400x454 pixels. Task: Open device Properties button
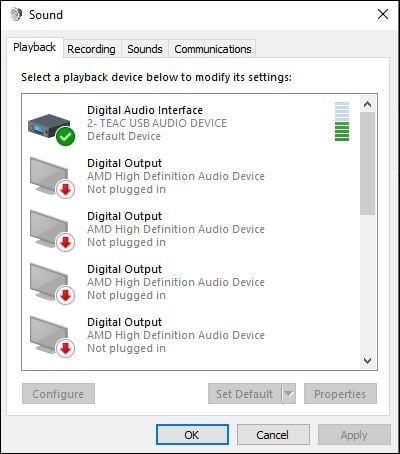click(x=340, y=394)
